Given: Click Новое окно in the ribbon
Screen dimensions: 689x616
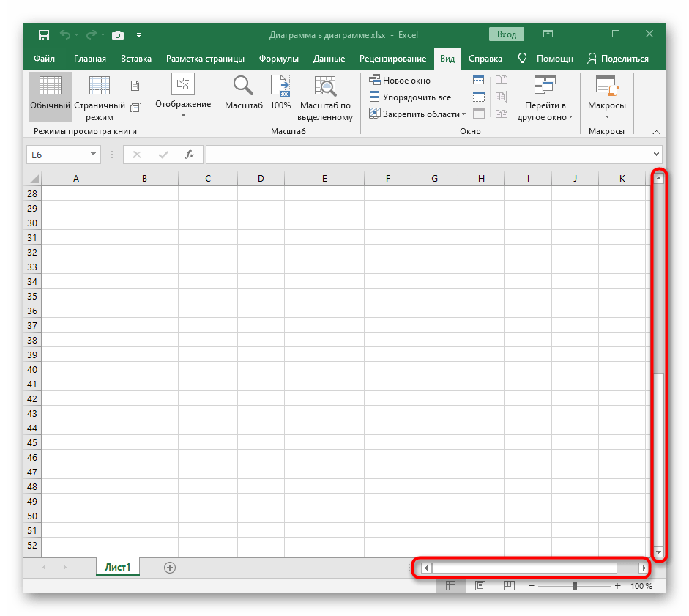Looking at the screenshot, I should click(400, 81).
